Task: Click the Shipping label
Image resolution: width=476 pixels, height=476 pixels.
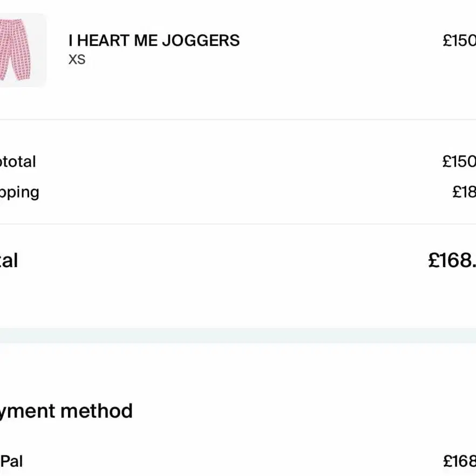Action: 19,192
